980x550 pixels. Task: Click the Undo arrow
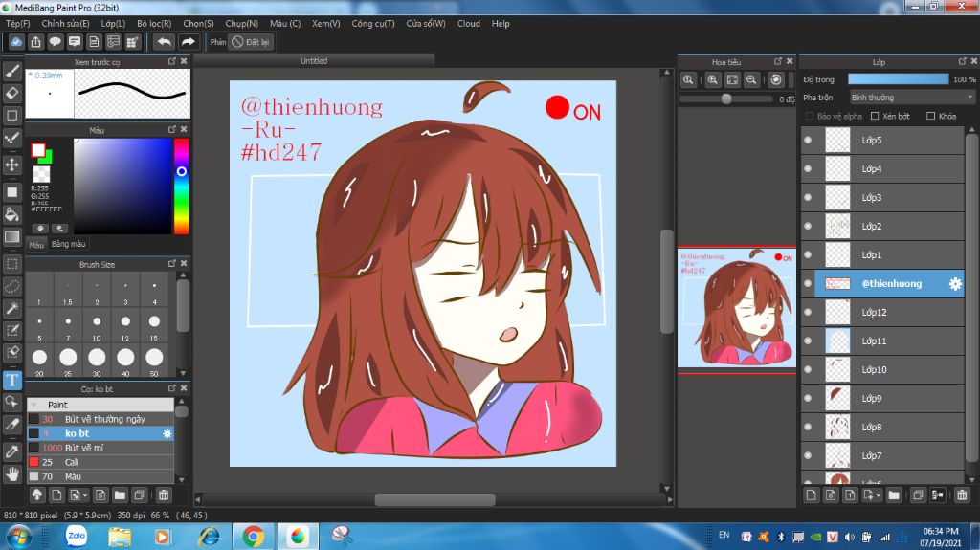point(164,42)
